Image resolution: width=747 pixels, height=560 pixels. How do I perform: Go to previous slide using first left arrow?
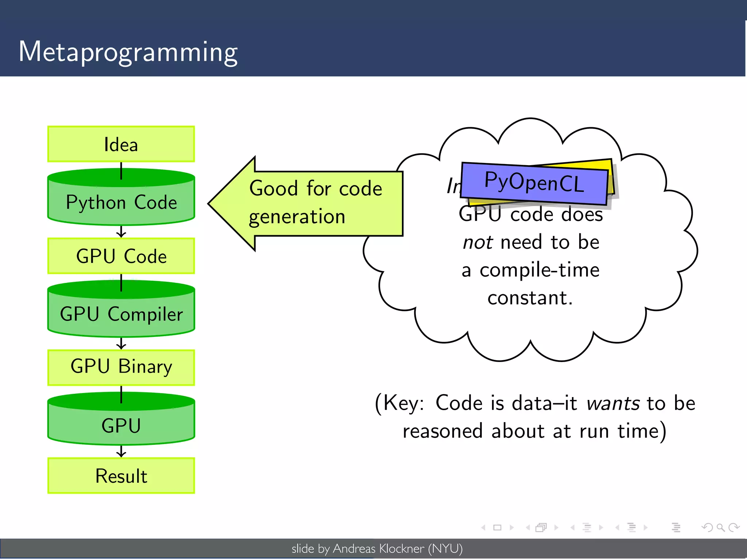pyautogui.click(x=484, y=528)
